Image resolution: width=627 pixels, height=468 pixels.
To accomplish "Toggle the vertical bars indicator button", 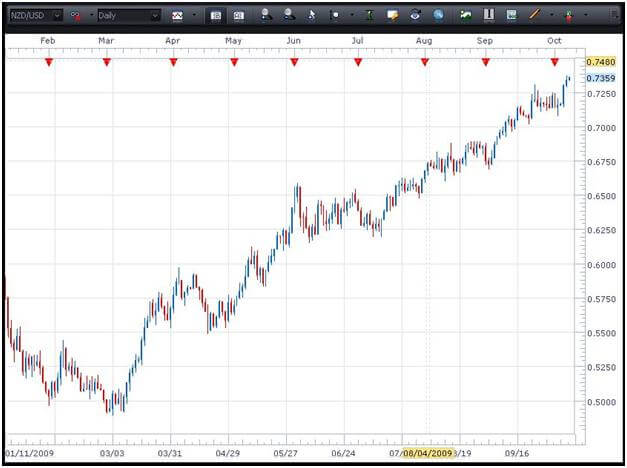I will 489,16.
